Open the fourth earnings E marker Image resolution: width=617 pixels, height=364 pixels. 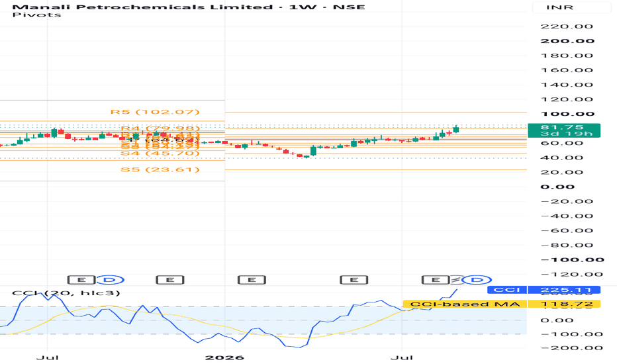[354, 280]
